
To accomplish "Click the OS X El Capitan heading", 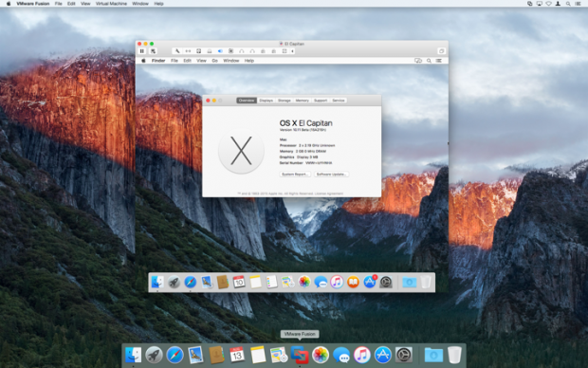I will [x=306, y=123].
